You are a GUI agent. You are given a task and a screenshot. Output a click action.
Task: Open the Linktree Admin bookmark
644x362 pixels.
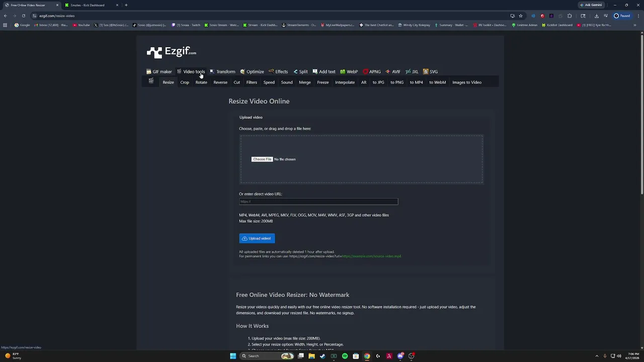point(525,25)
